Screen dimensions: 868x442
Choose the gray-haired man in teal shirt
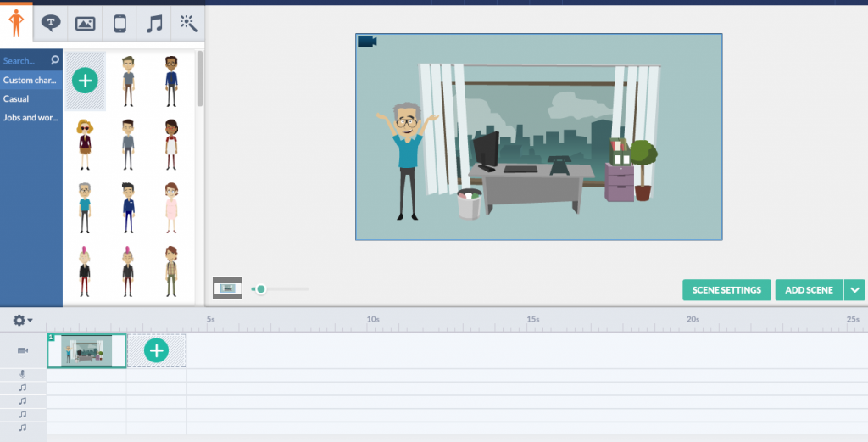85,208
